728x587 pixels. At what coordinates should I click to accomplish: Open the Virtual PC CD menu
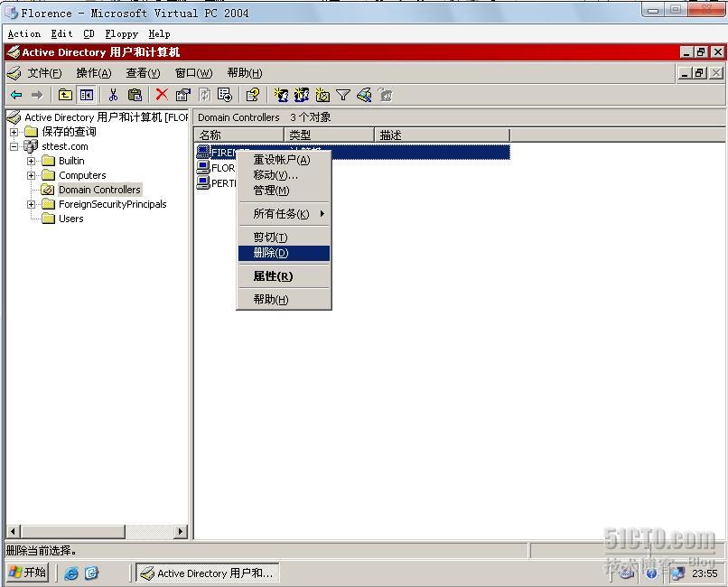(89, 34)
